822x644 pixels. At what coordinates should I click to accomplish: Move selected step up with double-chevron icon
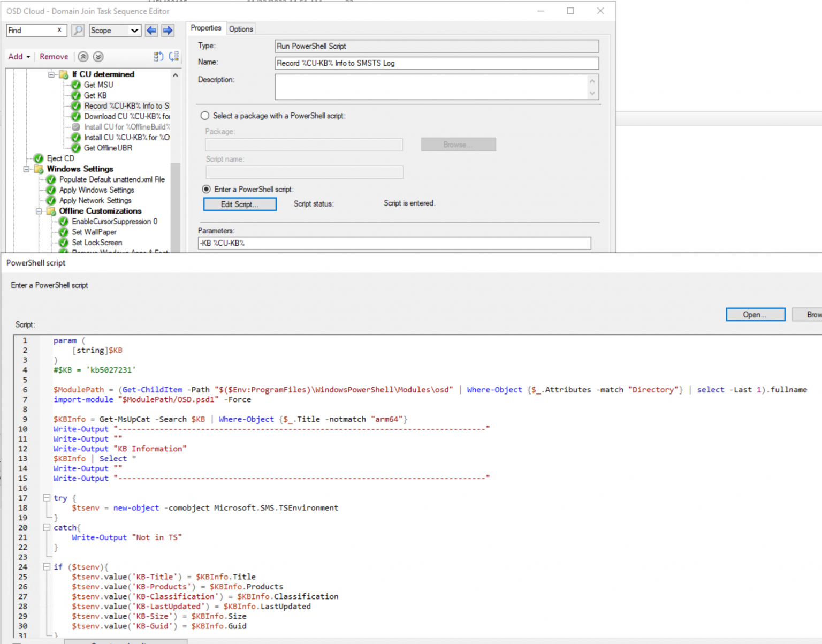(83, 56)
